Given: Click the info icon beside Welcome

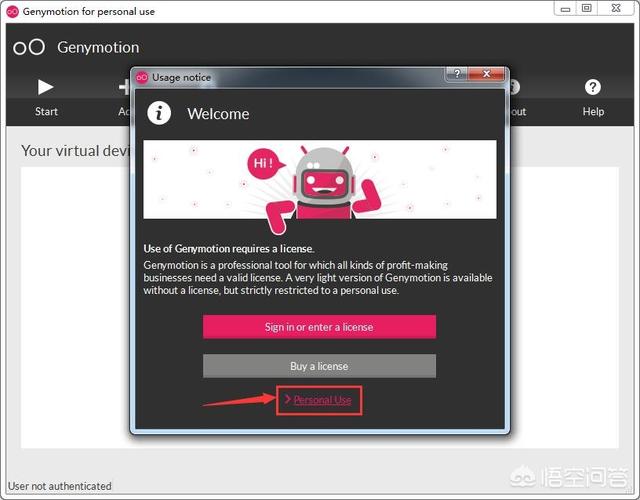Looking at the screenshot, I should coord(159,113).
